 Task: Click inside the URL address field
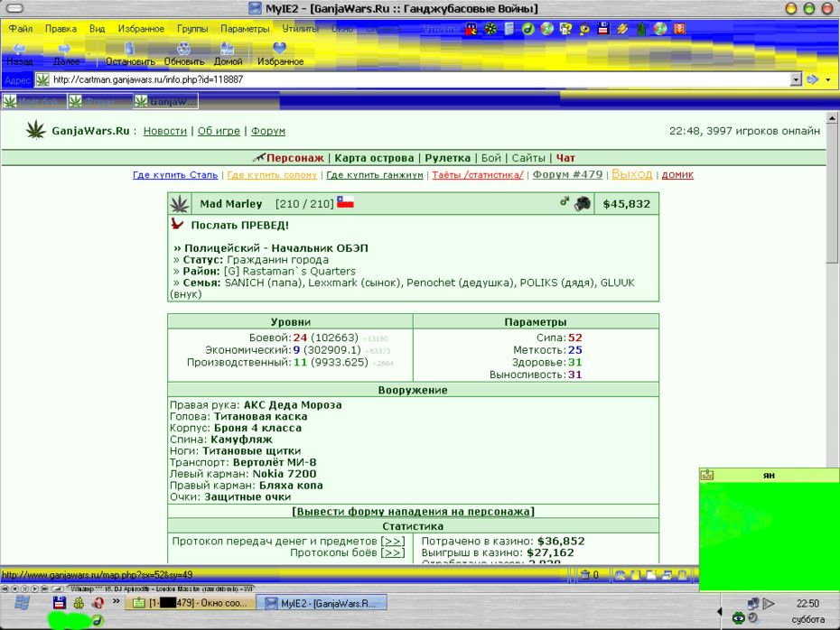pyautogui.click(x=419, y=79)
